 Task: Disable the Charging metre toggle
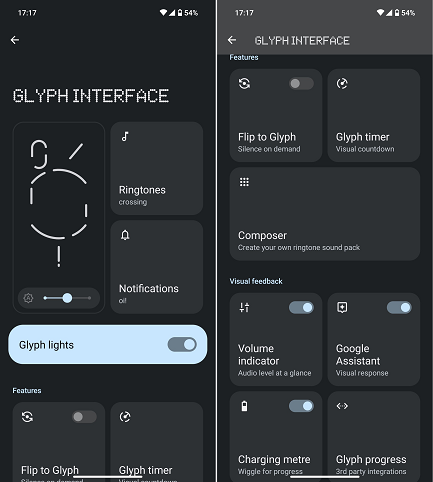(301, 406)
